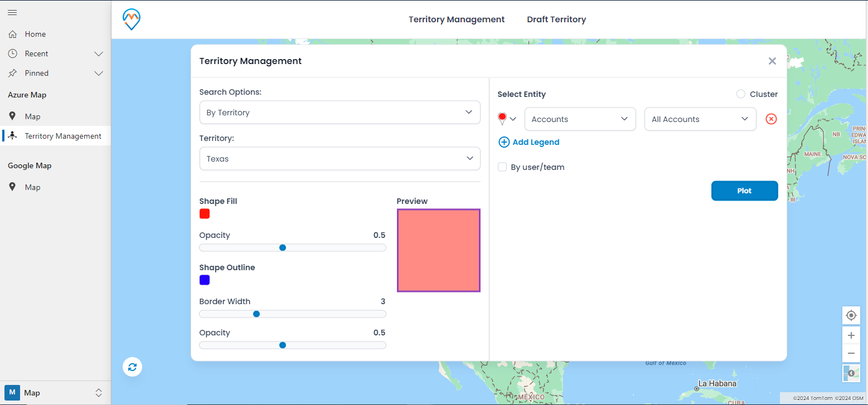The height and width of the screenshot is (405, 868).
Task: Click the Home icon in sidebar
Action: [12, 34]
